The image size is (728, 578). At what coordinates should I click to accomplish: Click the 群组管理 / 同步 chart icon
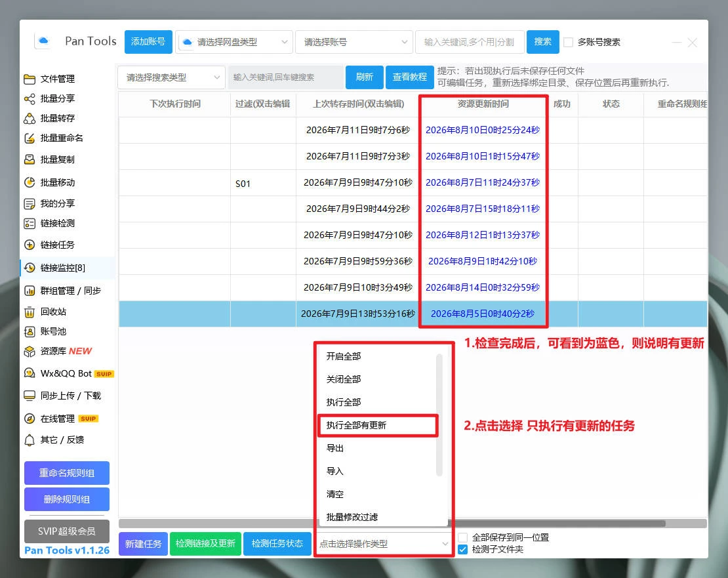pos(30,291)
